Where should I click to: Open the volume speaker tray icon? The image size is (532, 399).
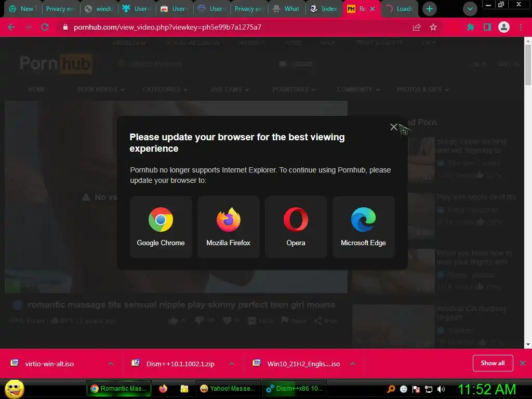(x=441, y=389)
